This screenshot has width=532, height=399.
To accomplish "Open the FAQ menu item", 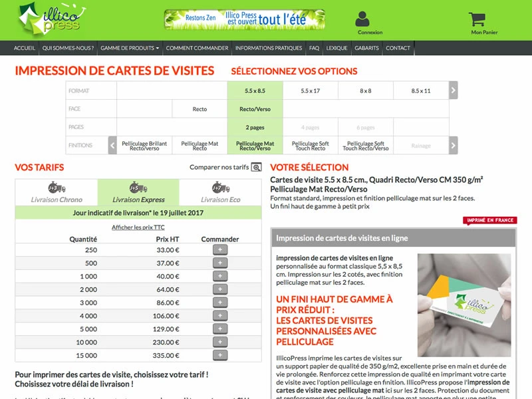I will 314,48.
